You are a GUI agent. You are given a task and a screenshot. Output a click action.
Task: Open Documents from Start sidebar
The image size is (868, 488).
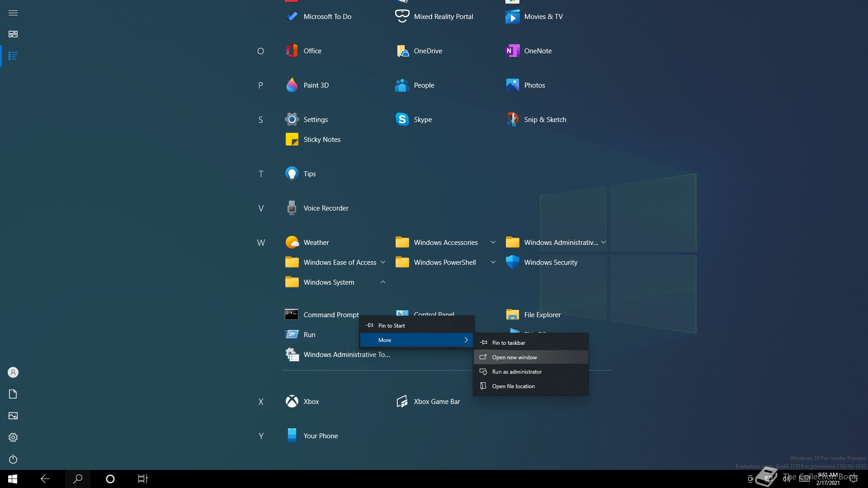(13, 394)
